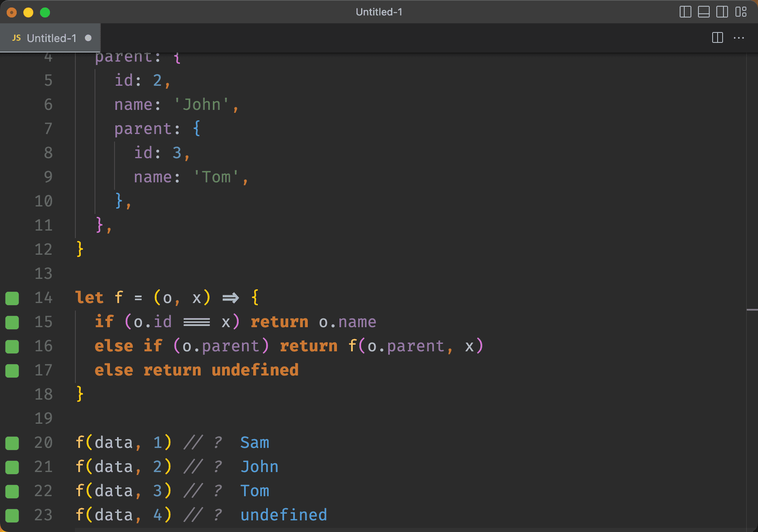Click the Split Editor Right icon
758x532 pixels.
tap(717, 38)
